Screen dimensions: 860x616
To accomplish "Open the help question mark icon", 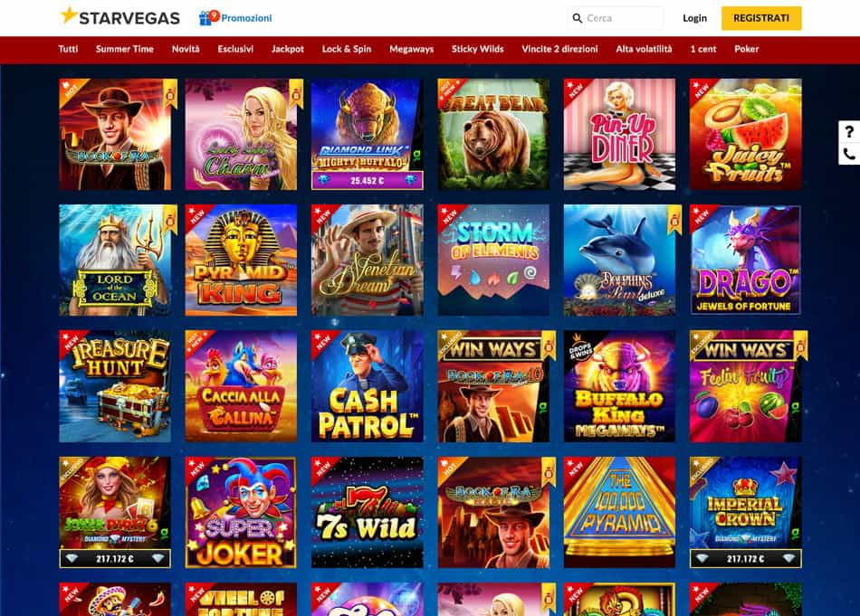I will (849, 131).
